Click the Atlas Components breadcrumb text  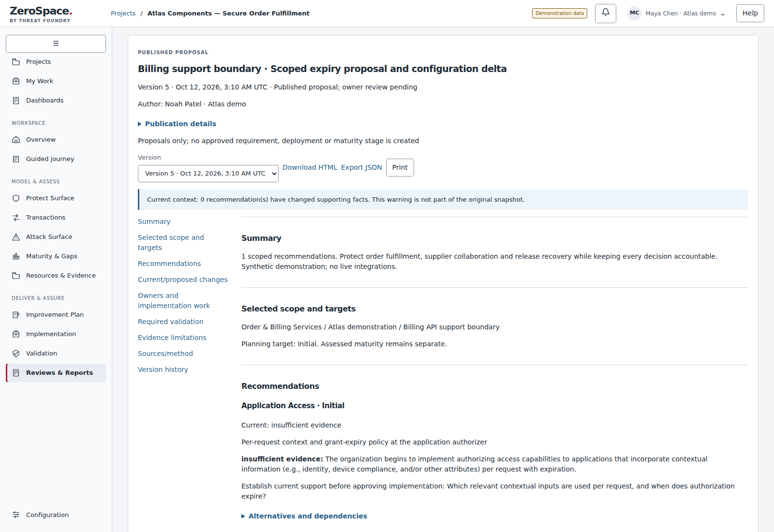tap(228, 14)
